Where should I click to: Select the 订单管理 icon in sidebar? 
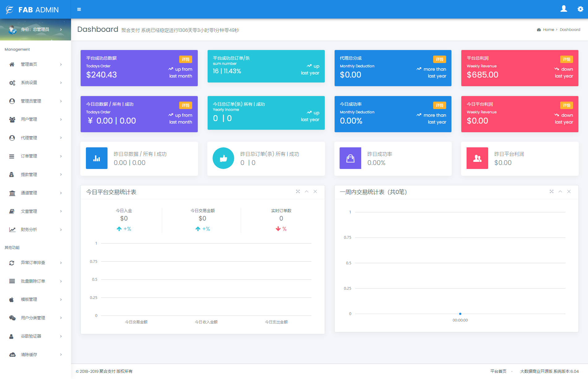pyautogui.click(x=12, y=156)
